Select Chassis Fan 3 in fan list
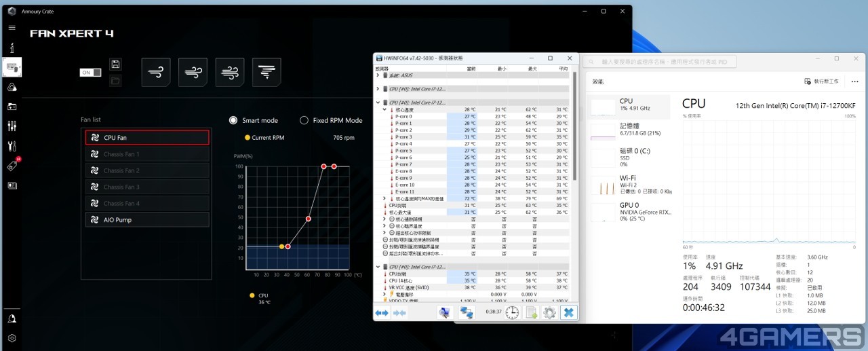868x351 pixels. [147, 187]
